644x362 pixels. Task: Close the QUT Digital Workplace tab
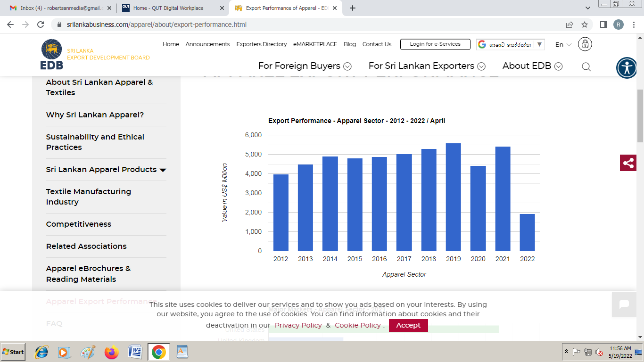click(x=222, y=8)
